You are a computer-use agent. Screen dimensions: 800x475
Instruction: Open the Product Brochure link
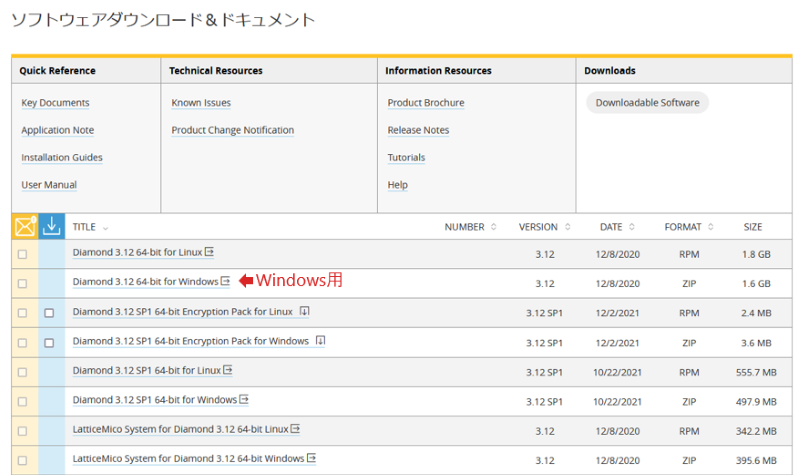[x=426, y=103]
